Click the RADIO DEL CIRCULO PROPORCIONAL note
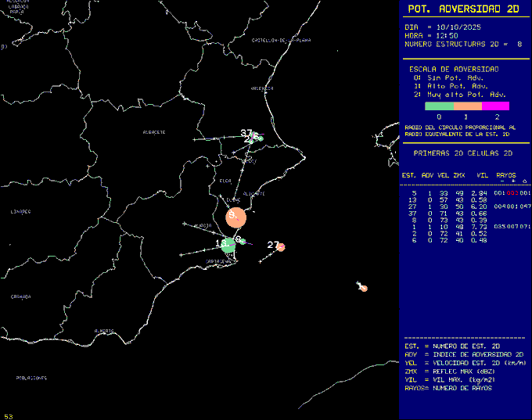The height and width of the screenshot is (420, 532). (x=460, y=131)
